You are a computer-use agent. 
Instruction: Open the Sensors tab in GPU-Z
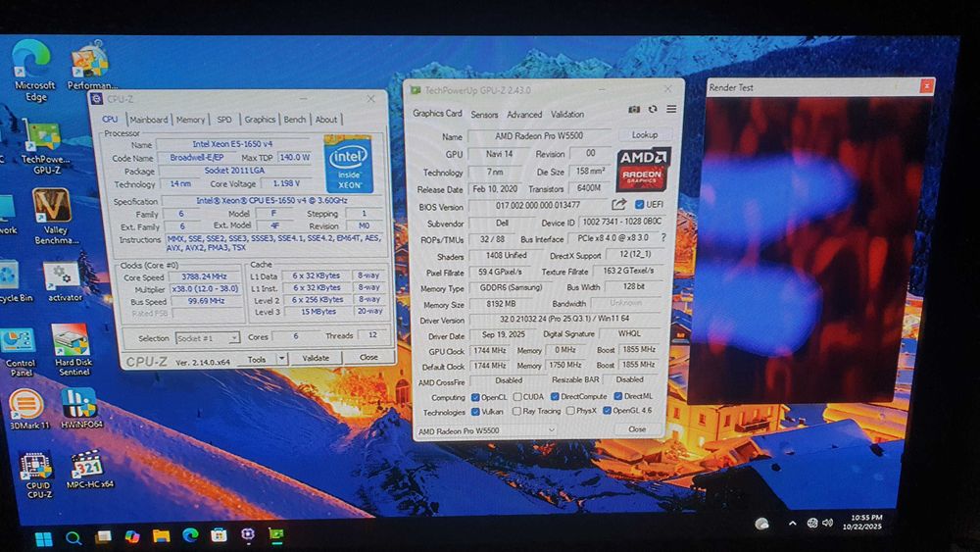click(x=484, y=115)
